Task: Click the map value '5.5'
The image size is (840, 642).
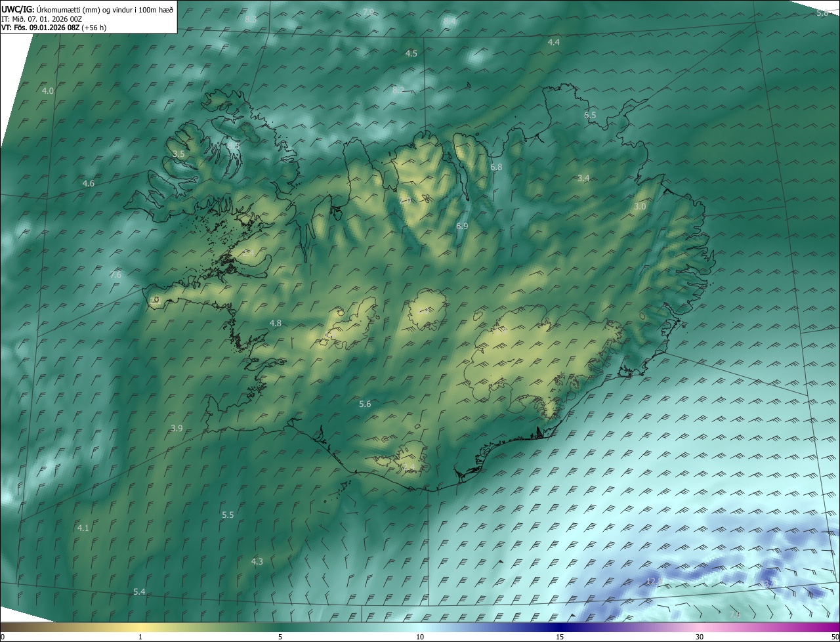Action: [228, 515]
